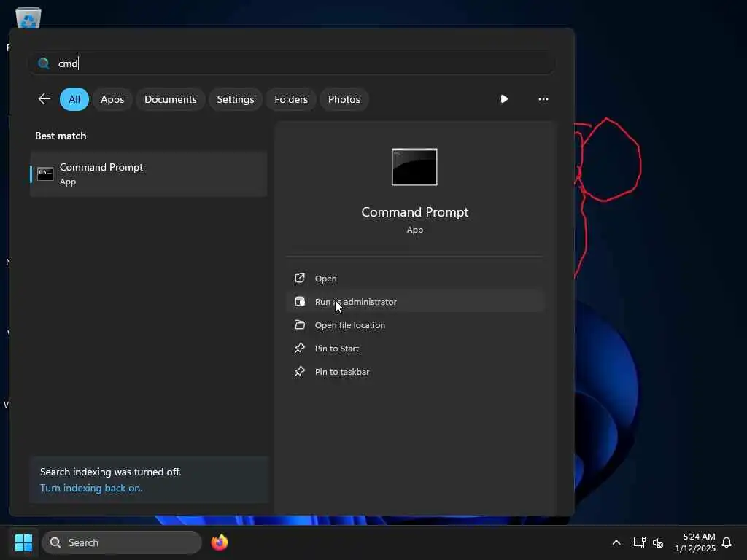Viewport: 747px width, 560px height.
Task: Click the muted volume tray icon
Action: pos(658,542)
